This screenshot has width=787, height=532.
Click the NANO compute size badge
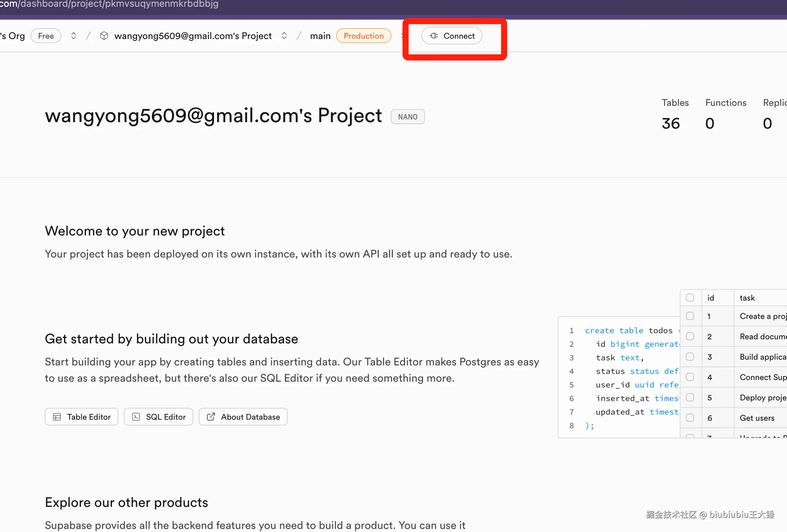click(x=407, y=117)
